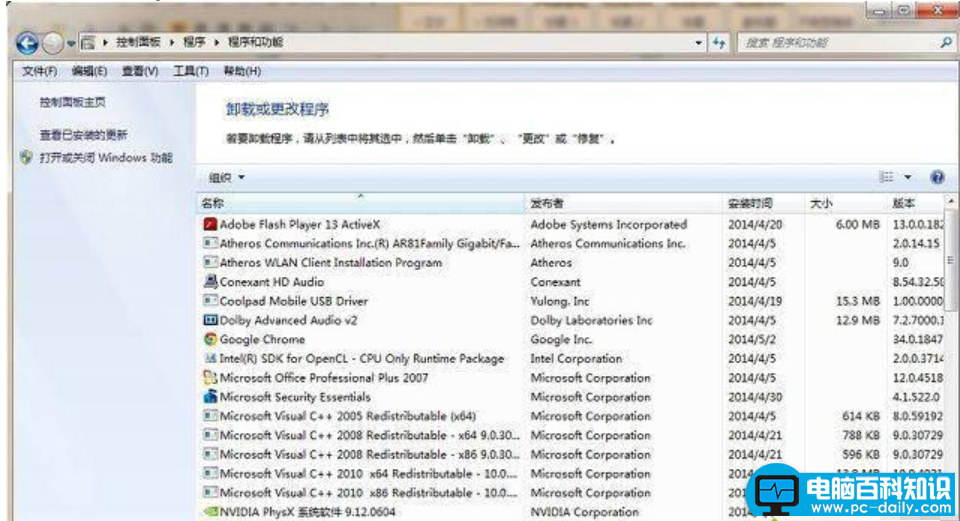Click the Conexant HD Audio icon
Screen dimensions: 960x521
coord(210,282)
